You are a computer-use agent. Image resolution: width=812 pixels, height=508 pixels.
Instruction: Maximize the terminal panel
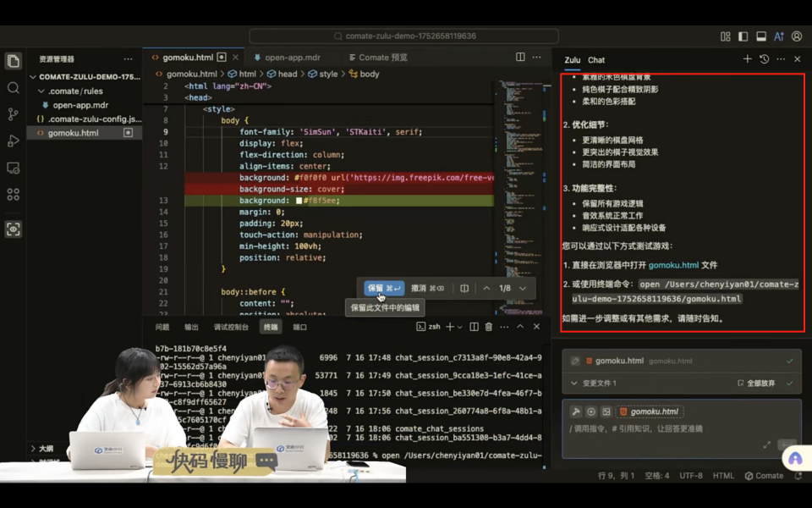point(520,327)
